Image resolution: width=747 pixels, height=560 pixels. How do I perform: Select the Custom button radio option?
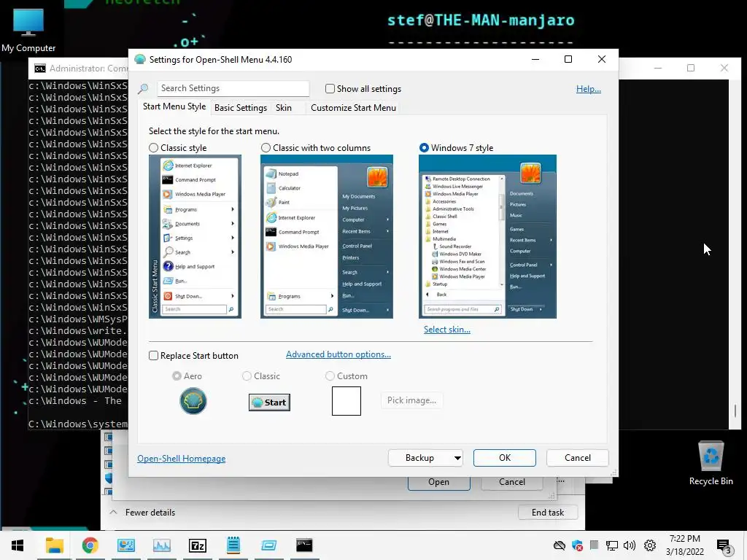pyautogui.click(x=330, y=376)
